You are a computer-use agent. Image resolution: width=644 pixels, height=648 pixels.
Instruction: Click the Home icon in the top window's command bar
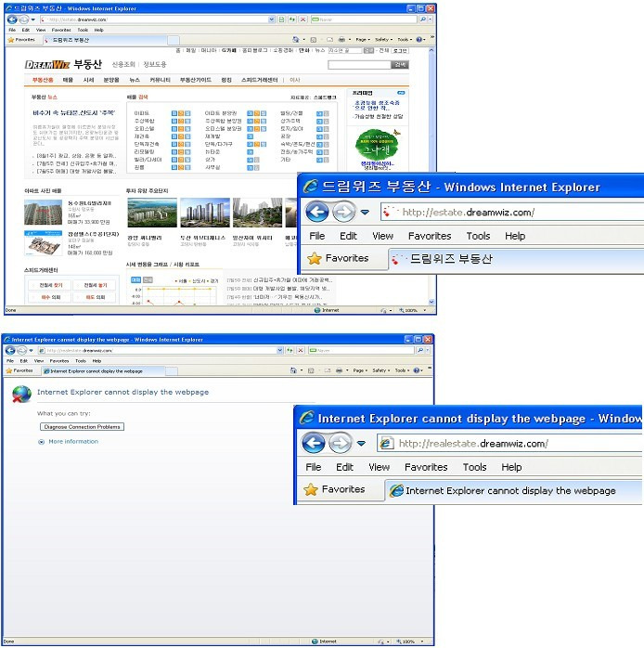click(x=295, y=40)
